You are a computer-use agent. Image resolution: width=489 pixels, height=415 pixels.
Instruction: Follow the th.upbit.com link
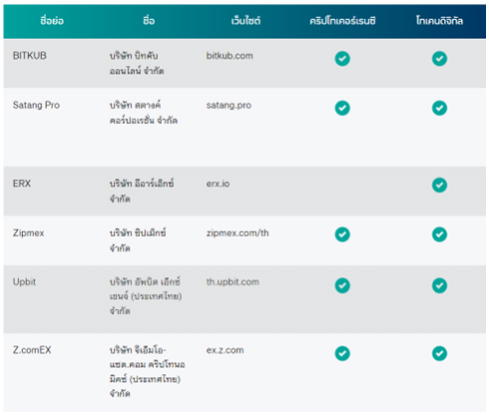coord(232,282)
